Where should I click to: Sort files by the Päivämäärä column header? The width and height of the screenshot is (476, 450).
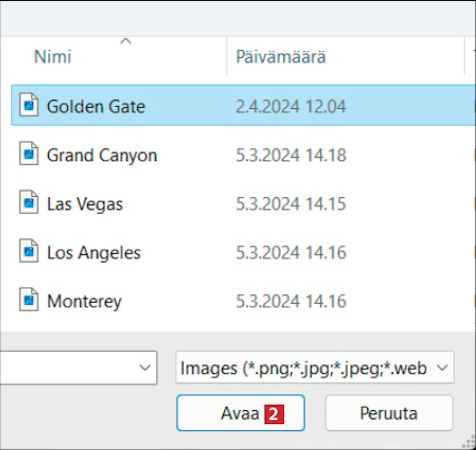tap(281, 57)
